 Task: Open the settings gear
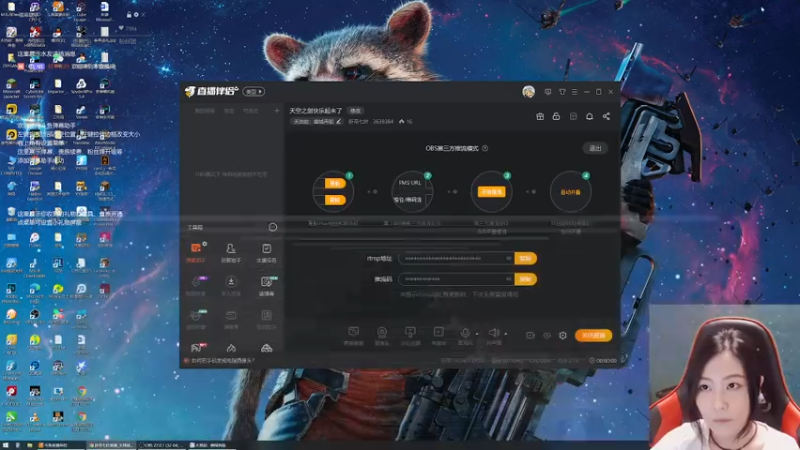[563, 335]
